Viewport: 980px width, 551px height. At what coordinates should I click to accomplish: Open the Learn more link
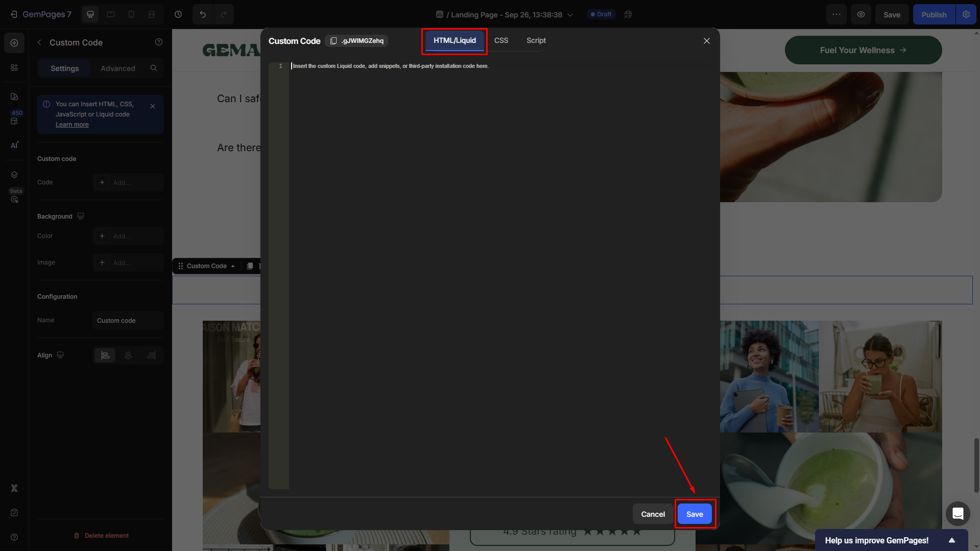click(x=72, y=125)
